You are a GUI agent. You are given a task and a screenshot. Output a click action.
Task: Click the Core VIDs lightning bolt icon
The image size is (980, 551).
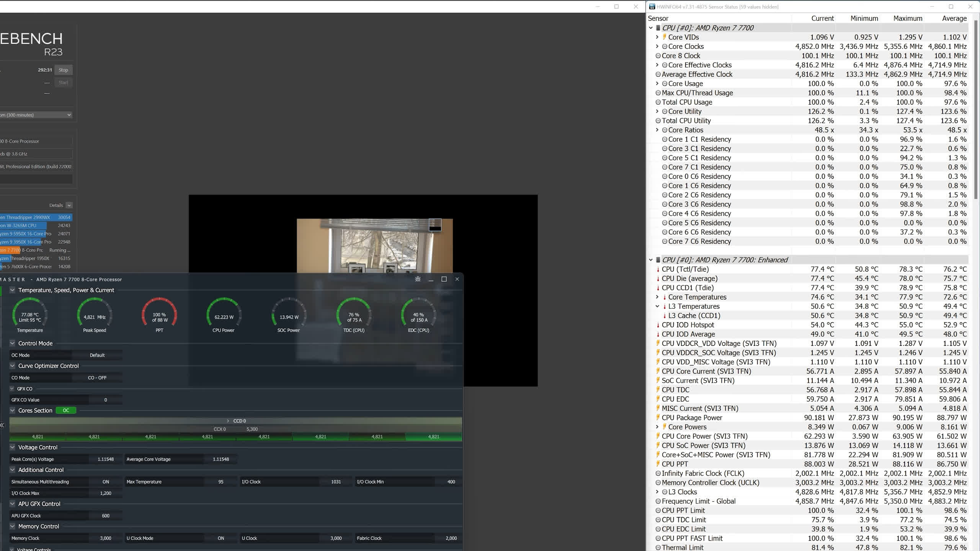pos(665,37)
